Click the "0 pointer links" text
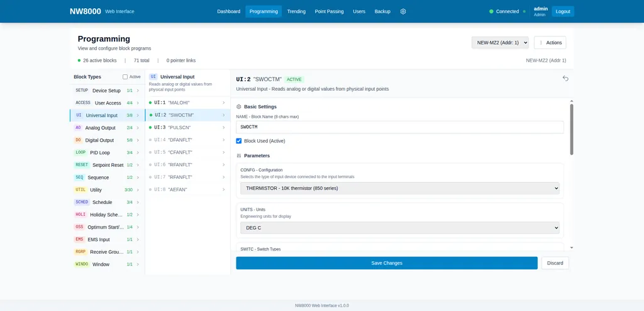The image size is (644, 311). 181,60
